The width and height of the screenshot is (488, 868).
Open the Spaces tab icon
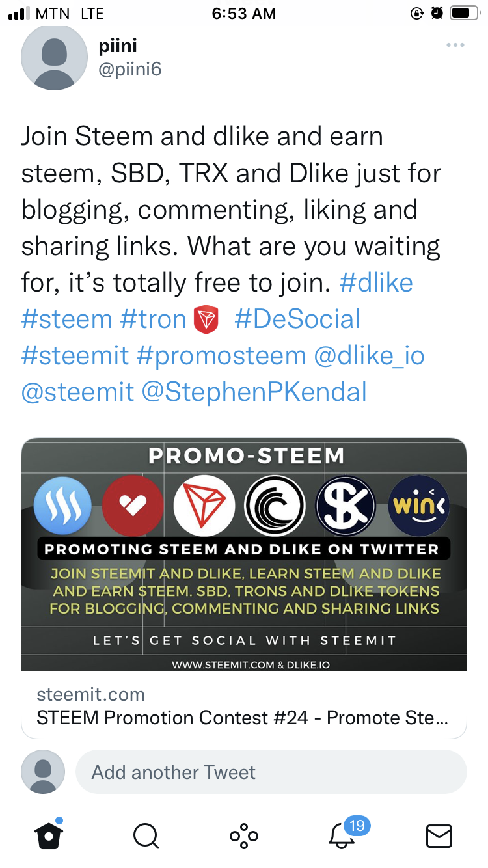point(244,835)
